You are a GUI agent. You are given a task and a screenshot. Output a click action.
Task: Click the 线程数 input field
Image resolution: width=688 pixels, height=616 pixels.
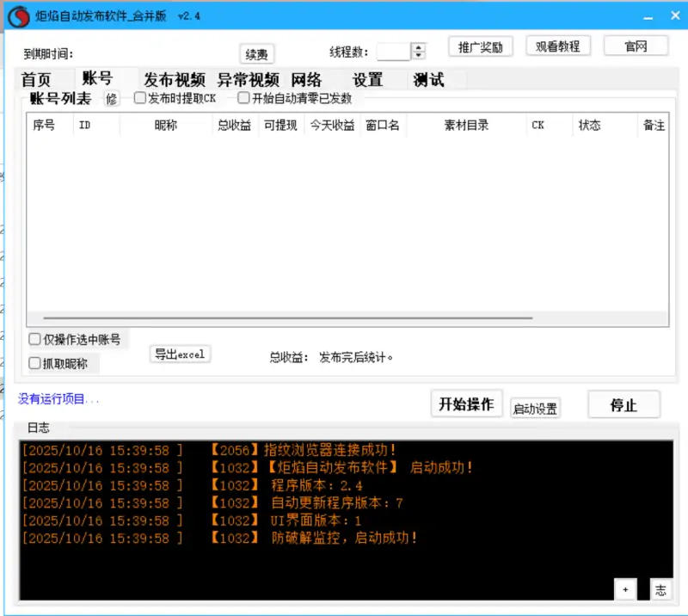tap(393, 52)
